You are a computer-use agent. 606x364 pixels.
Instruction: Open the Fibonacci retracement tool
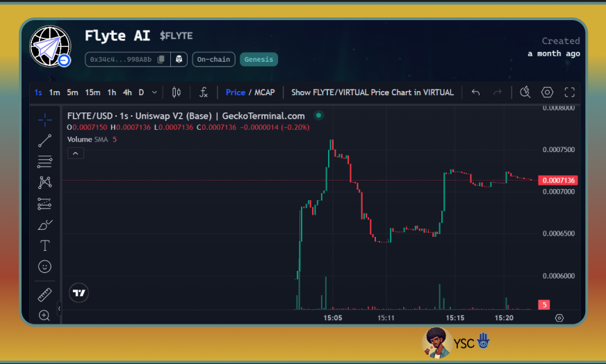coord(45,162)
